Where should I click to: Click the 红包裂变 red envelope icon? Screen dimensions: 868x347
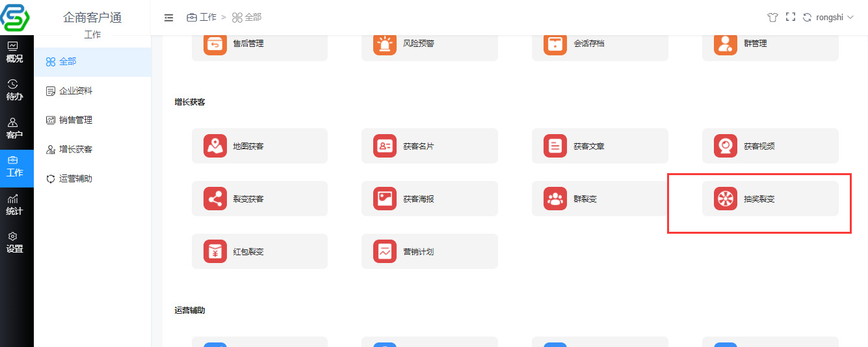pos(215,251)
